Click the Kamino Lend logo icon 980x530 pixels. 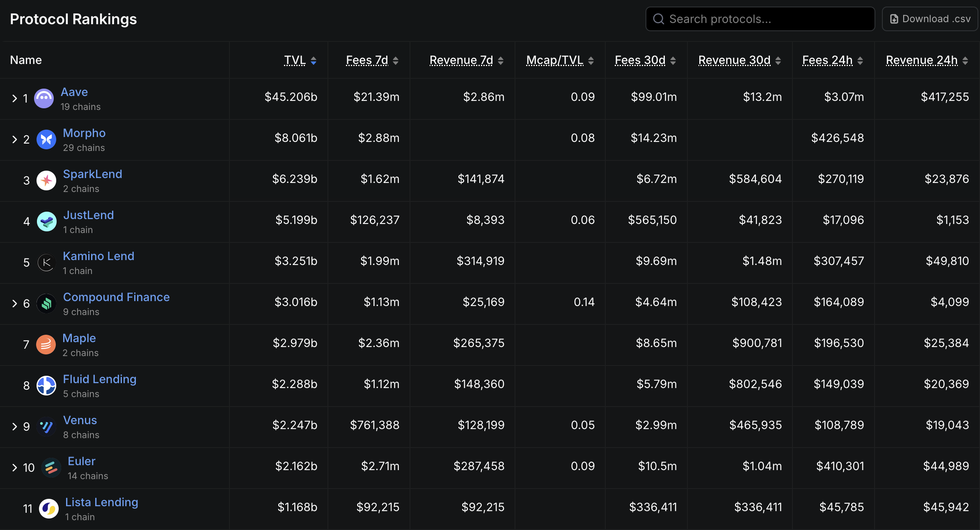[46, 263]
